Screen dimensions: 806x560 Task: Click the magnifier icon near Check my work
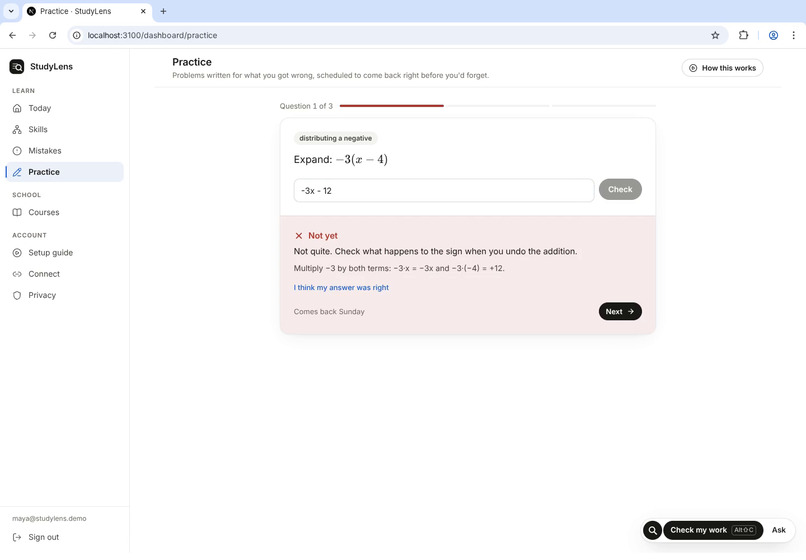click(652, 530)
